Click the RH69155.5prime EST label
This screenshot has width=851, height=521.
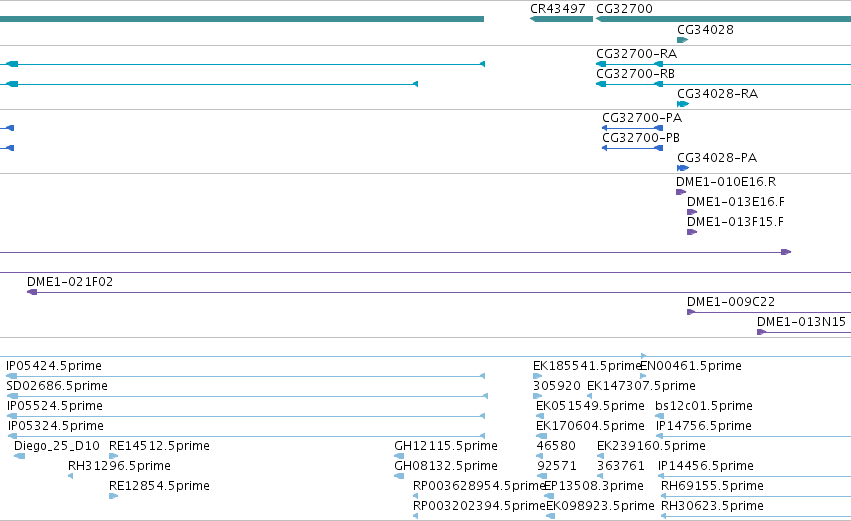(712, 486)
